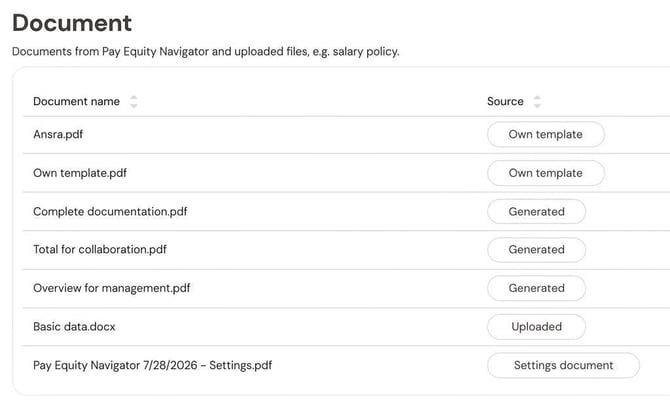Open Complete documentation.pdf

coord(110,212)
